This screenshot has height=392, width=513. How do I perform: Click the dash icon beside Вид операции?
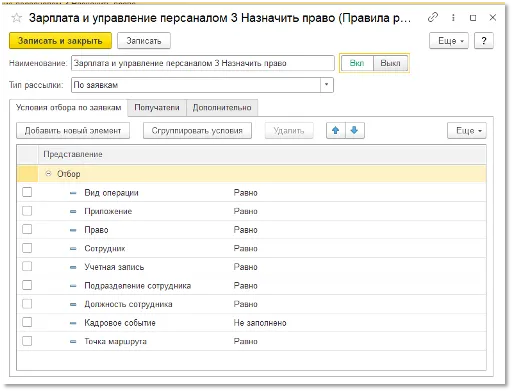pos(73,193)
